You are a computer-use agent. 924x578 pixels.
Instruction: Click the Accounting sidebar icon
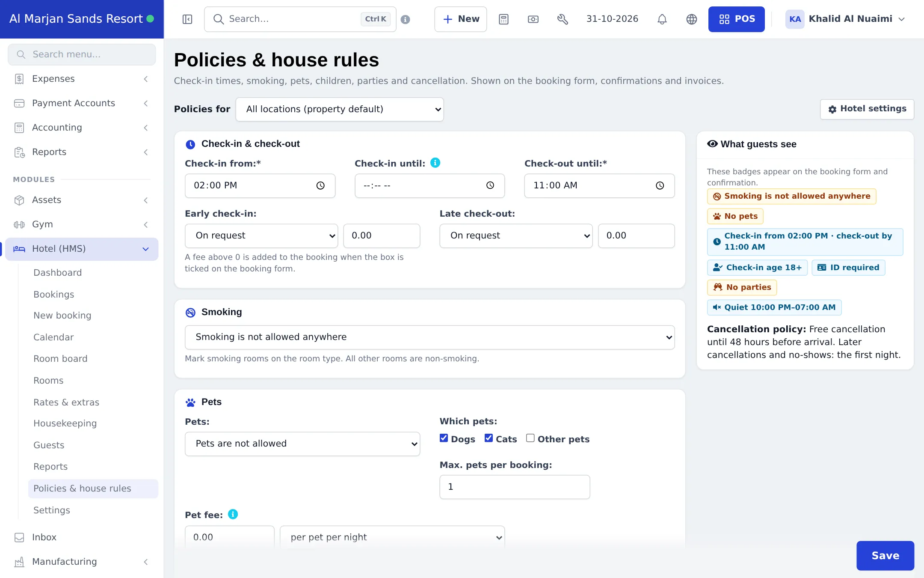click(19, 128)
